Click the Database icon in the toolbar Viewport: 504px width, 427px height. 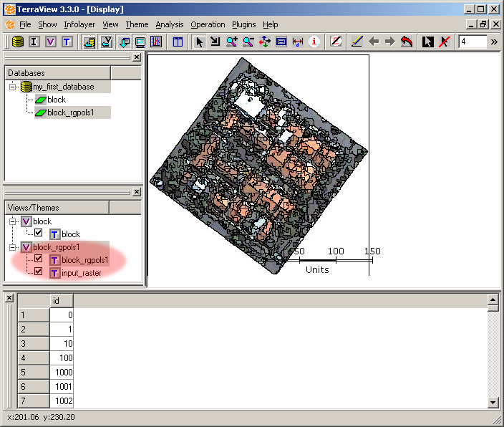[x=16, y=42]
